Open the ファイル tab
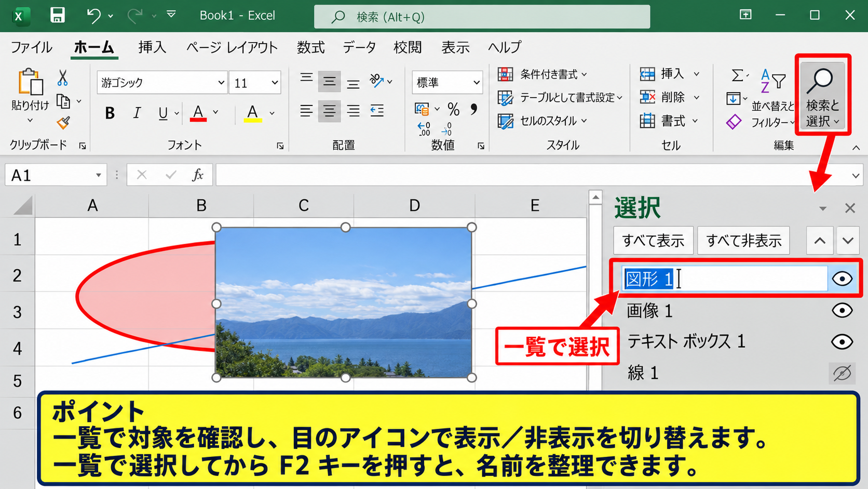The width and height of the screenshot is (868, 489). coord(32,47)
